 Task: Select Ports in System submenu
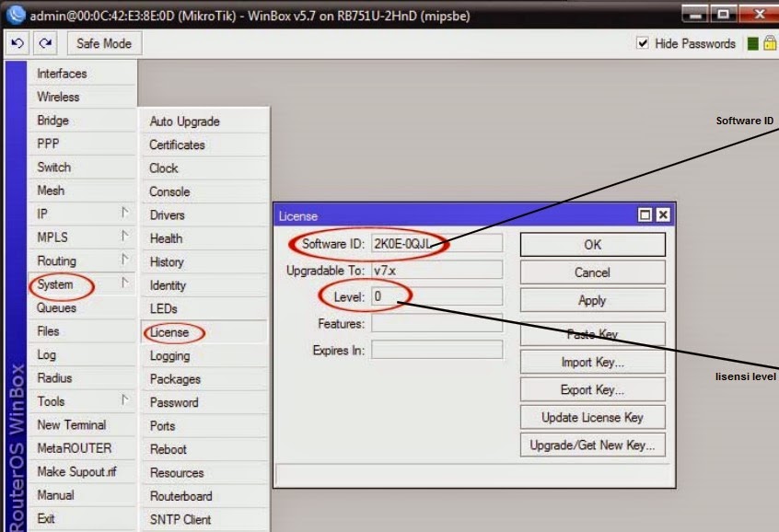click(x=204, y=426)
